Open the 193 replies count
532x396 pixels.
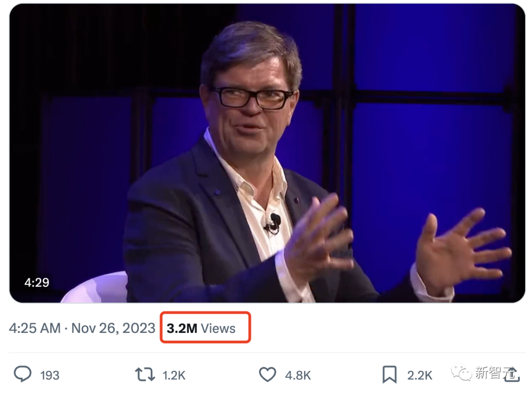pyautogui.click(x=50, y=375)
